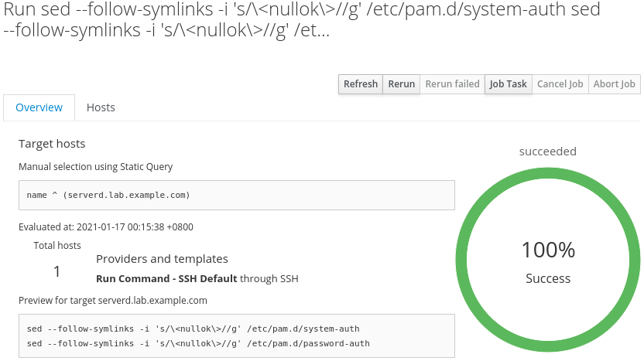The image size is (644, 361).
Task: Click the total hosts count of 1
Action: [57, 271]
